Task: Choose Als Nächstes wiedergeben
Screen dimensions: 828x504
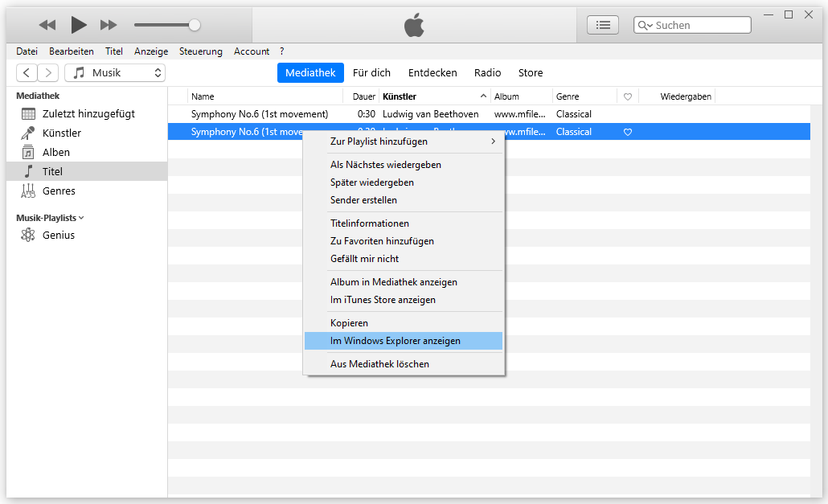Action: point(404,165)
